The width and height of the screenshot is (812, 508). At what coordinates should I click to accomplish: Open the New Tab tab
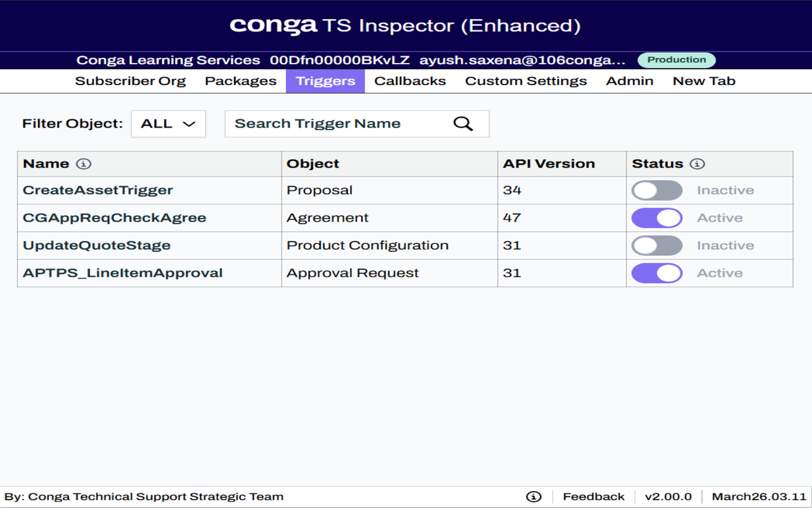[704, 81]
